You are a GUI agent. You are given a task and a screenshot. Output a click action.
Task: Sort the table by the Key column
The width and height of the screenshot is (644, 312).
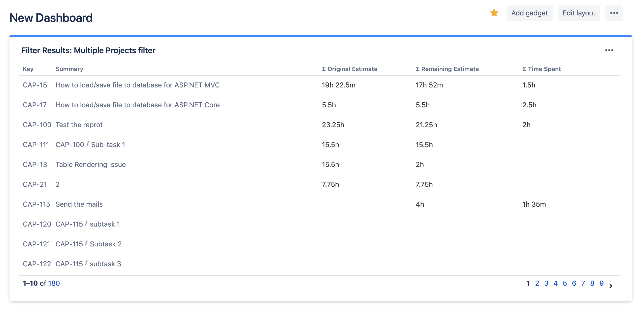click(x=28, y=69)
